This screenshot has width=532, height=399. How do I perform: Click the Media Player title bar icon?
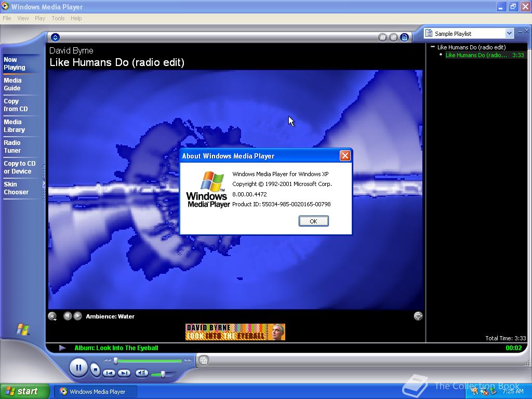(x=5, y=6)
